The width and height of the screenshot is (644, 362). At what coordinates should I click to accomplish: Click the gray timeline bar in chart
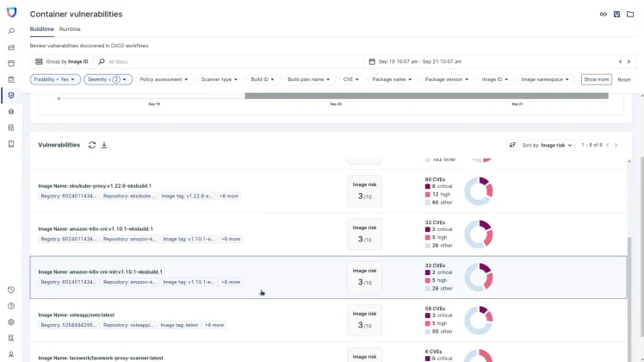coord(426,96)
